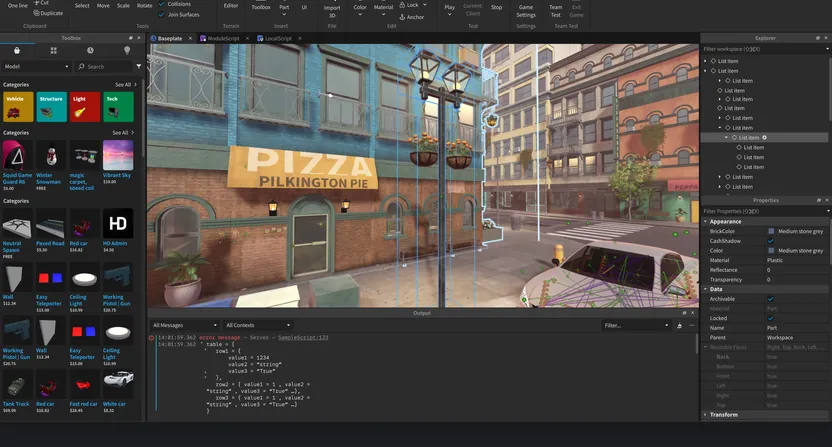
Task: Click the Toolbox Search field
Action: pyautogui.click(x=104, y=66)
